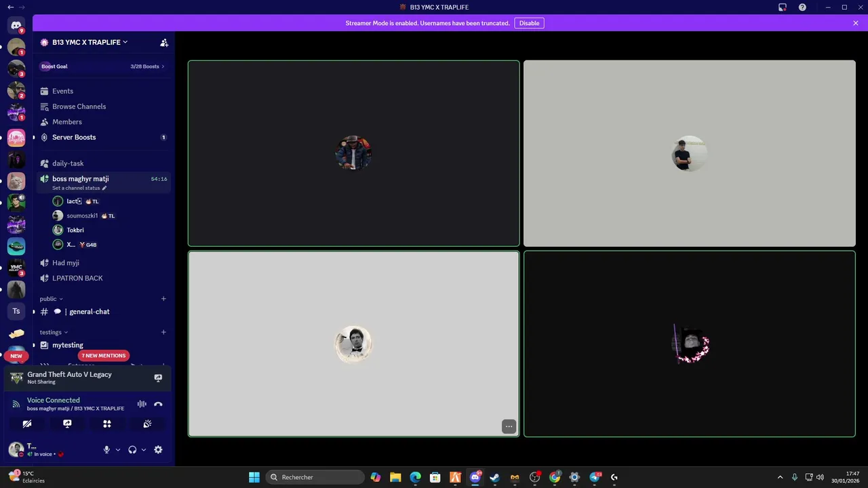Open the title bar inbox icon
This screenshot has height=488, width=868.
click(x=782, y=7)
